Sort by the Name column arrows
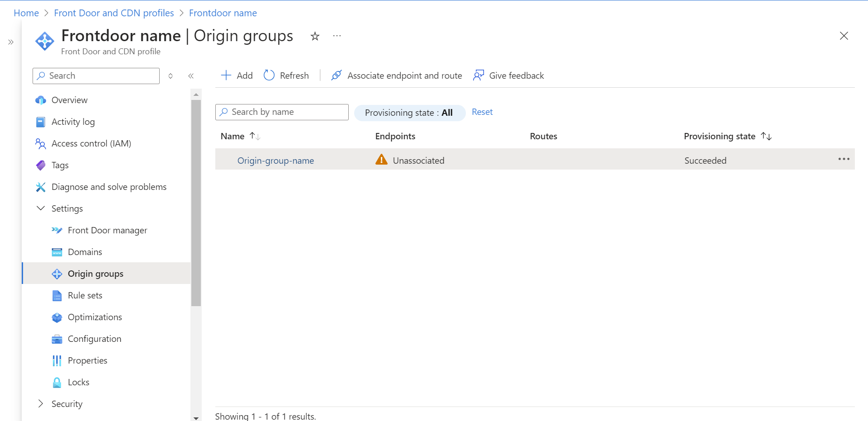Screen dimensions: 868x421 255,136
